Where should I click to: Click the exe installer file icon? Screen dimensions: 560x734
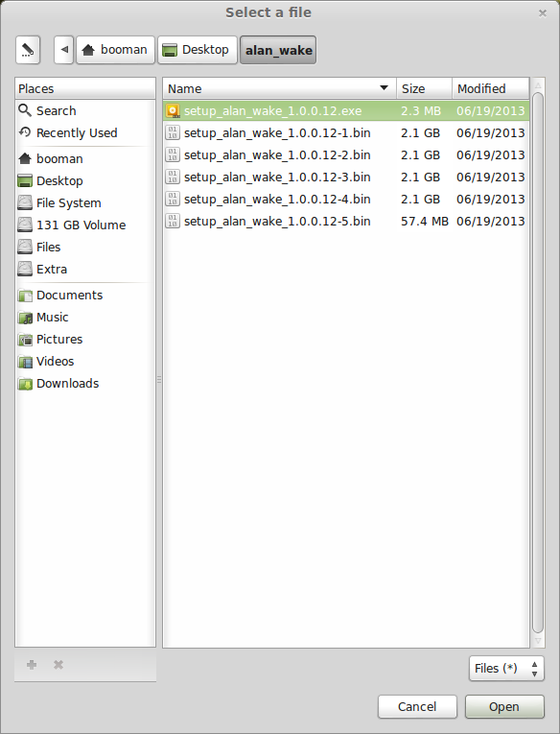[173, 111]
